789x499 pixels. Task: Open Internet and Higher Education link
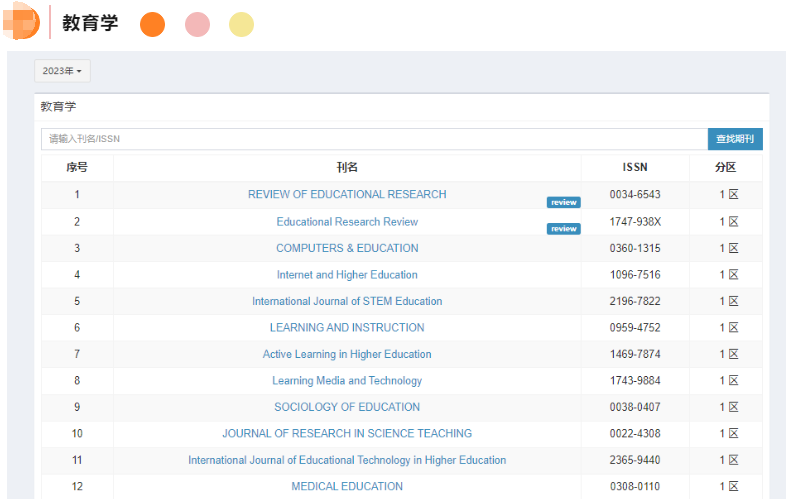point(347,274)
